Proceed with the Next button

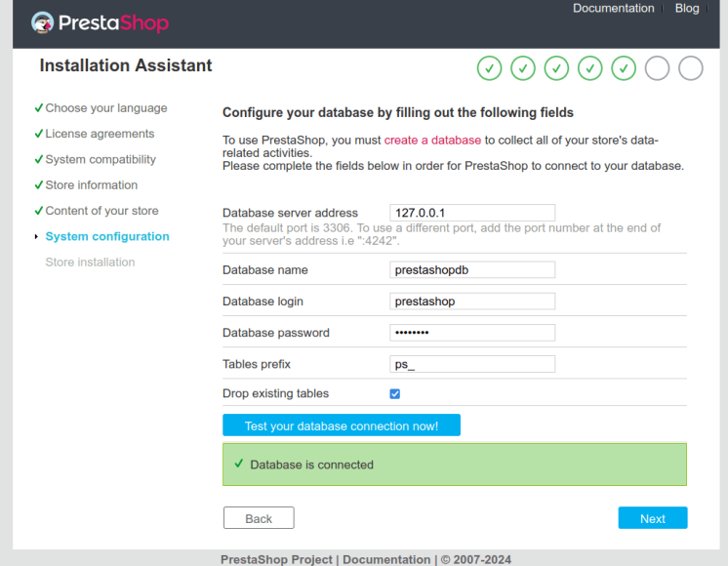coord(652,518)
